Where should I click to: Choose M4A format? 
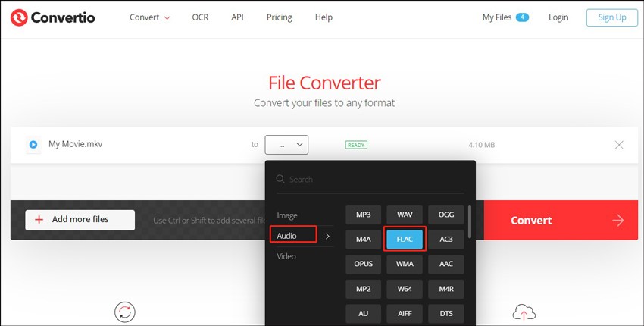tap(363, 239)
